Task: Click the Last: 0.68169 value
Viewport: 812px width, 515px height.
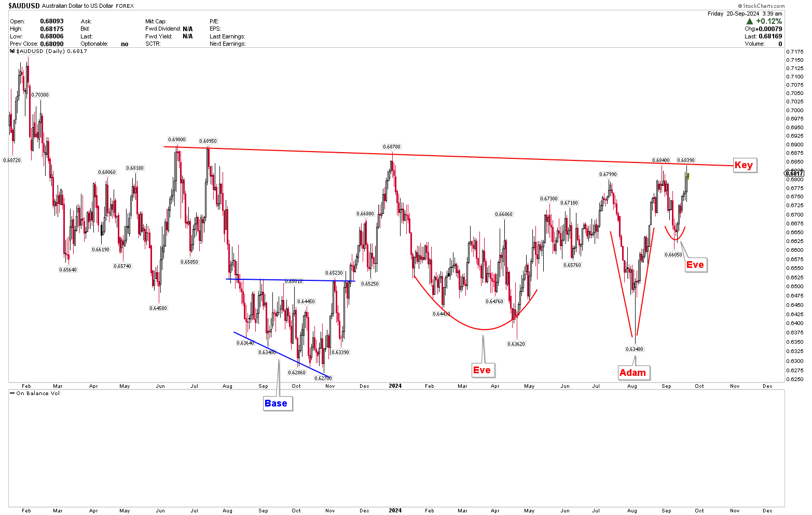Action: [763, 36]
